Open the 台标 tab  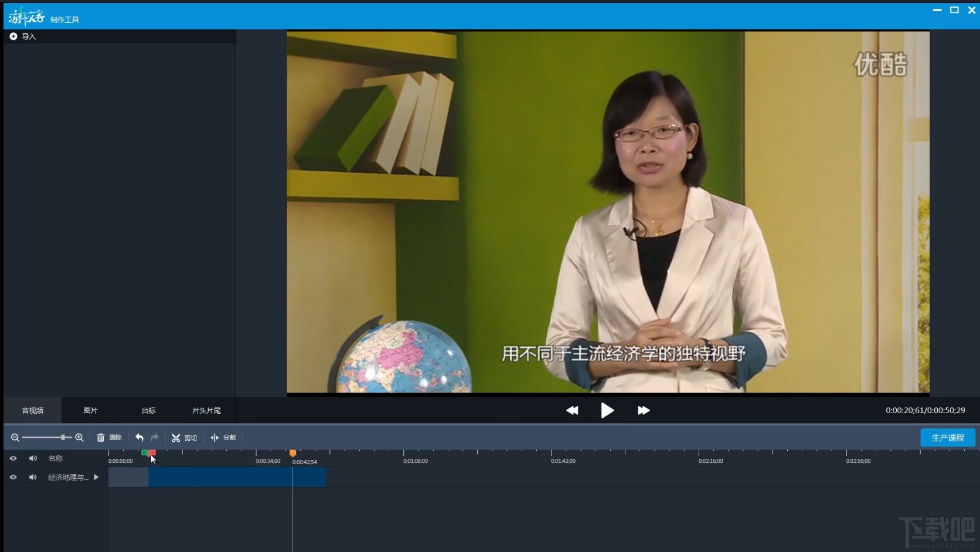click(148, 410)
